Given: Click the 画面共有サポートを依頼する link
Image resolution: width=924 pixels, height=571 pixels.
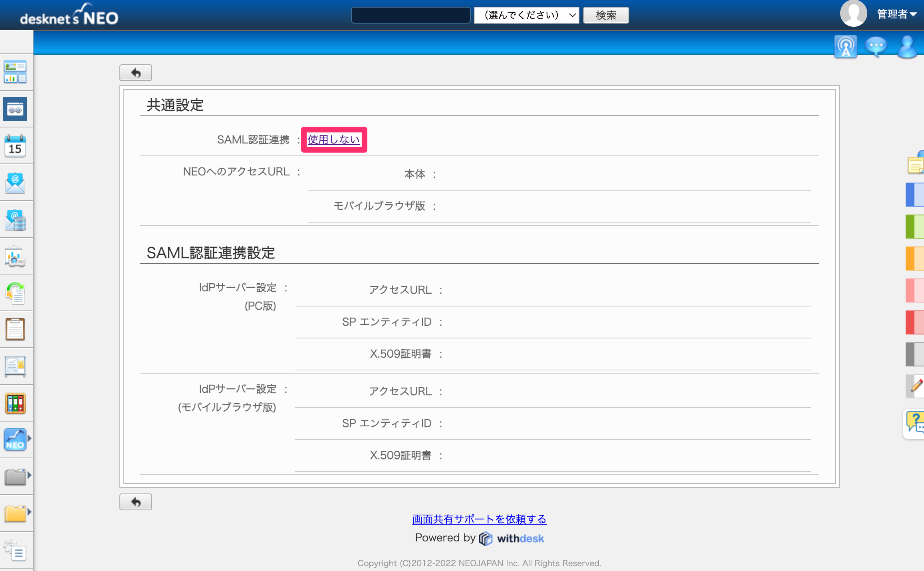Looking at the screenshot, I should coord(479,519).
